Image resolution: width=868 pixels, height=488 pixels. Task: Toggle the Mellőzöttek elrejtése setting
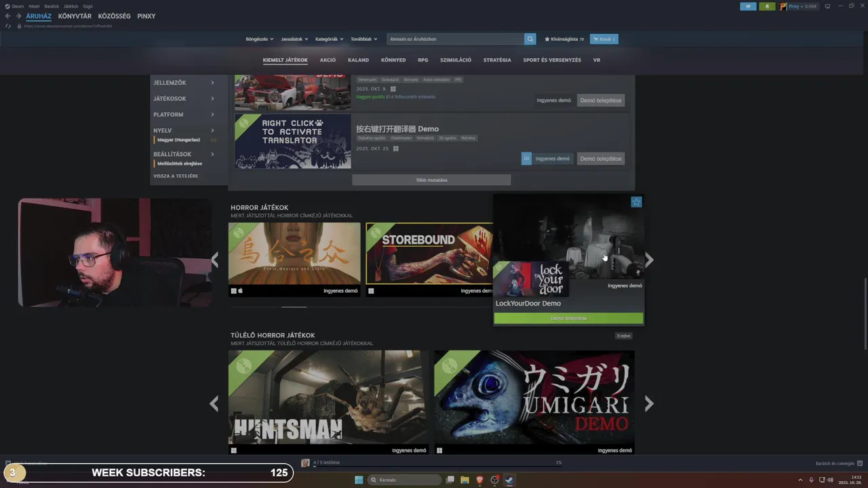pos(178,163)
